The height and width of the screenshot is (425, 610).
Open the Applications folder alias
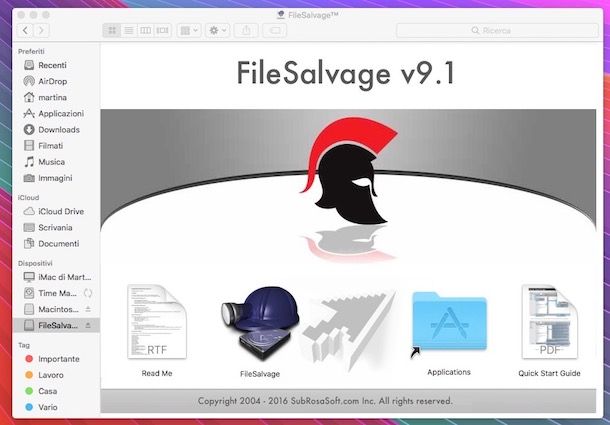pyautogui.click(x=449, y=323)
